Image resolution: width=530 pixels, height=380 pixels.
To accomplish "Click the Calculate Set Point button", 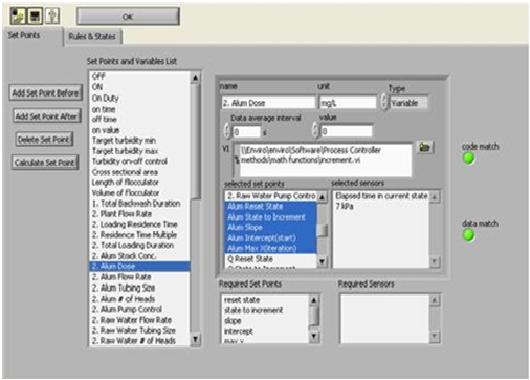I will [x=45, y=162].
